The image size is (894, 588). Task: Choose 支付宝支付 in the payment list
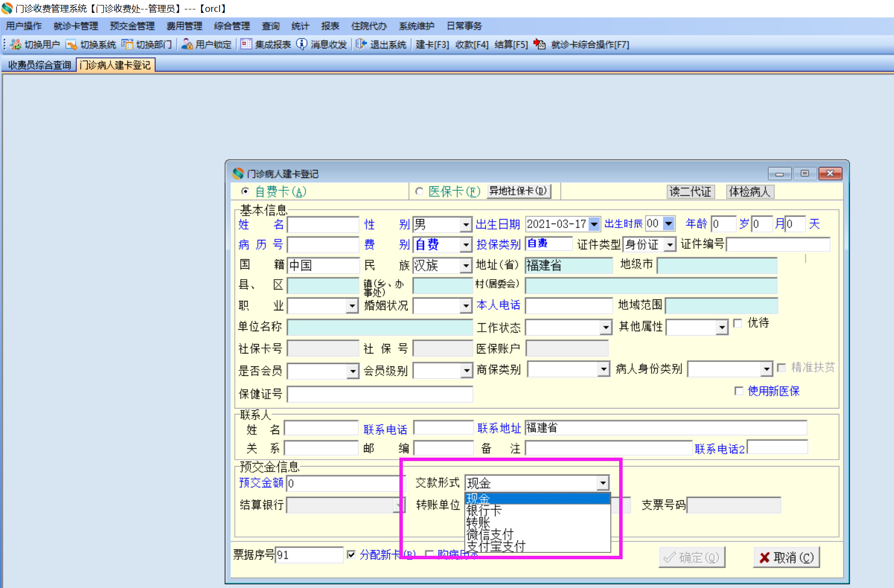click(538, 546)
